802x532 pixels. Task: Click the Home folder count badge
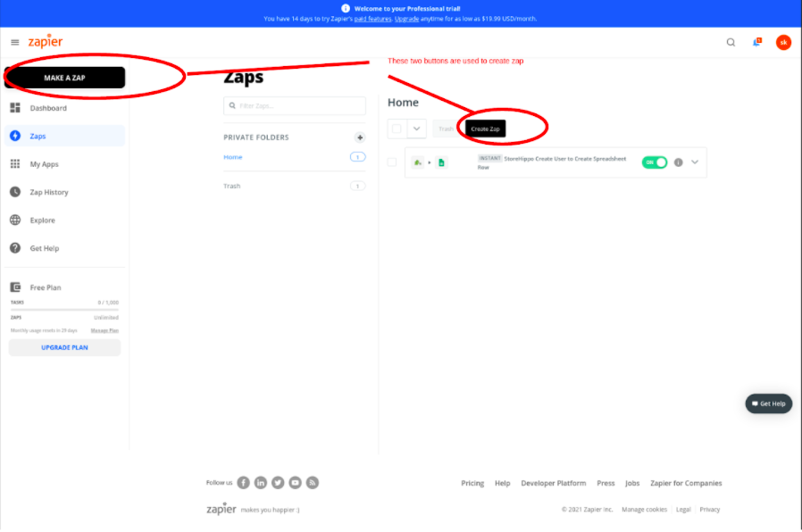point(357,157)
